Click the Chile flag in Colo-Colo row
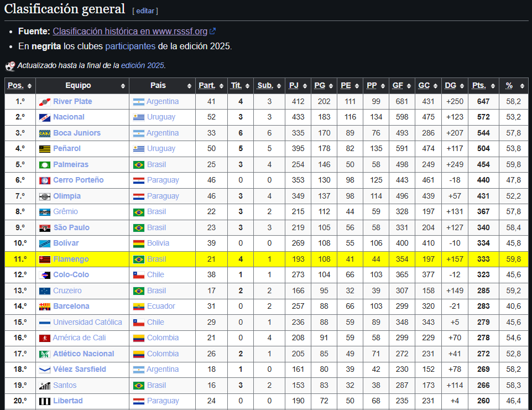Viewport: 532px width, 410px height. pos(138,275)
